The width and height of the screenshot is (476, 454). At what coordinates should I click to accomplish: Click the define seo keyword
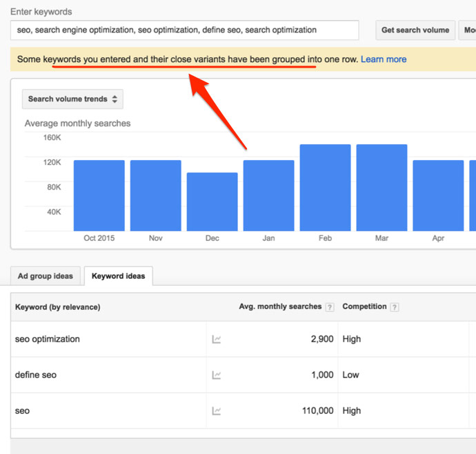pos(36,375)
